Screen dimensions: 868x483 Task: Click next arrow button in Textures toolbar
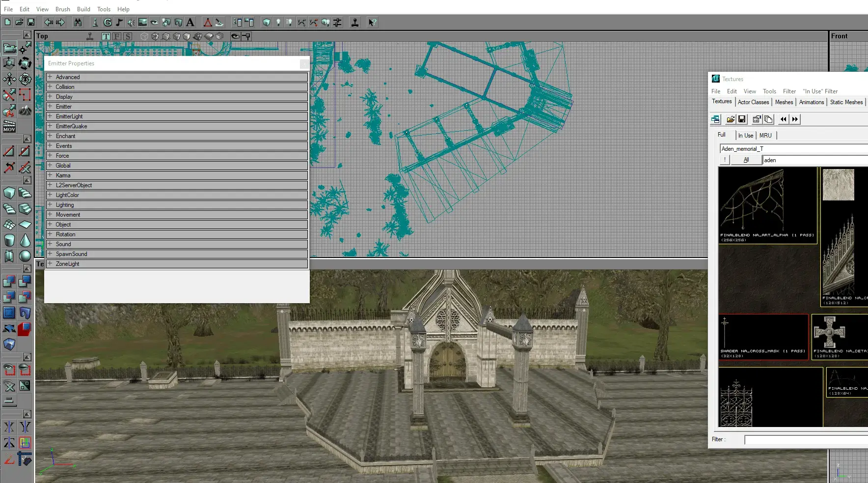click(x=795, y=119)
